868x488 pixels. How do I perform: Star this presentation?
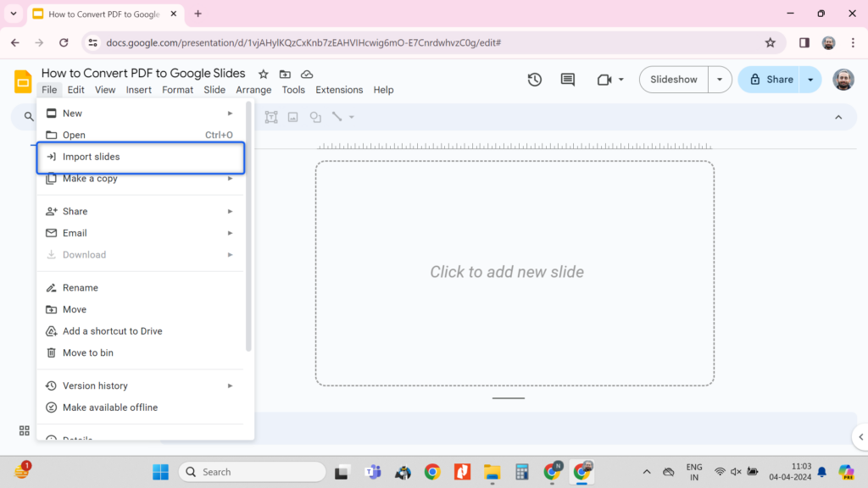pyautogui.click(x=263, y=74)
